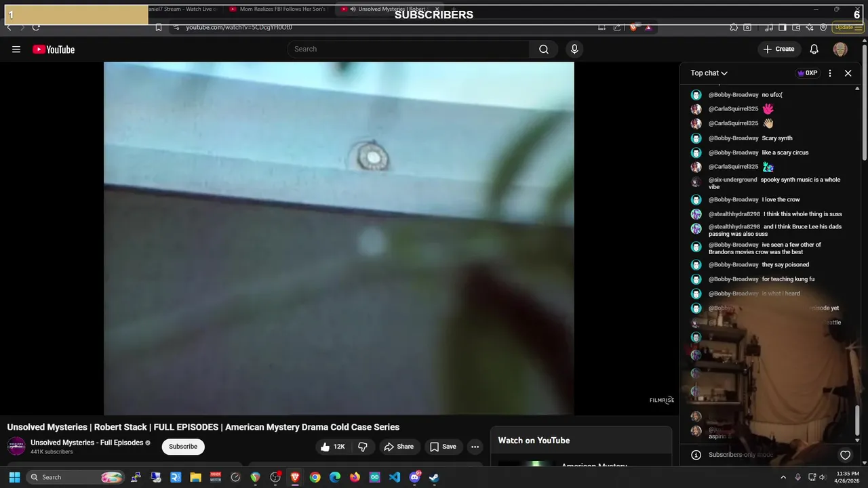868x488 pixels.
Task: Save the video to playlist
Action: 443,447
